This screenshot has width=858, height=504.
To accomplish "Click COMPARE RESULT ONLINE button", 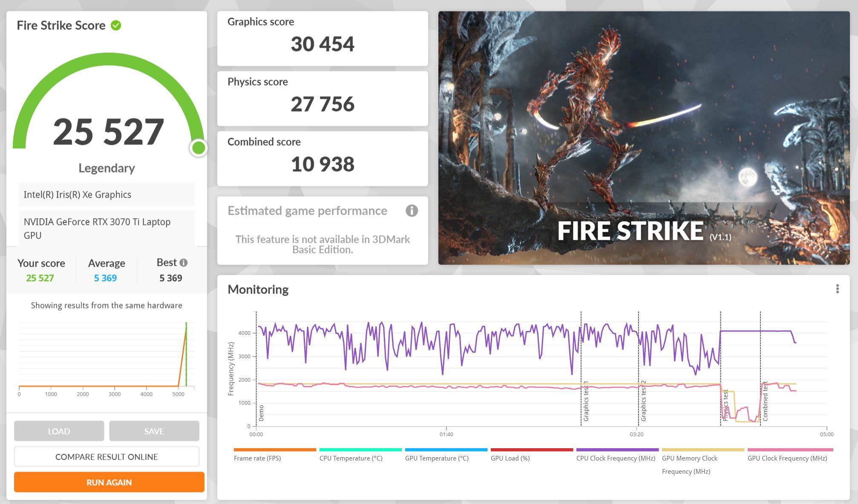I will 107,457.
